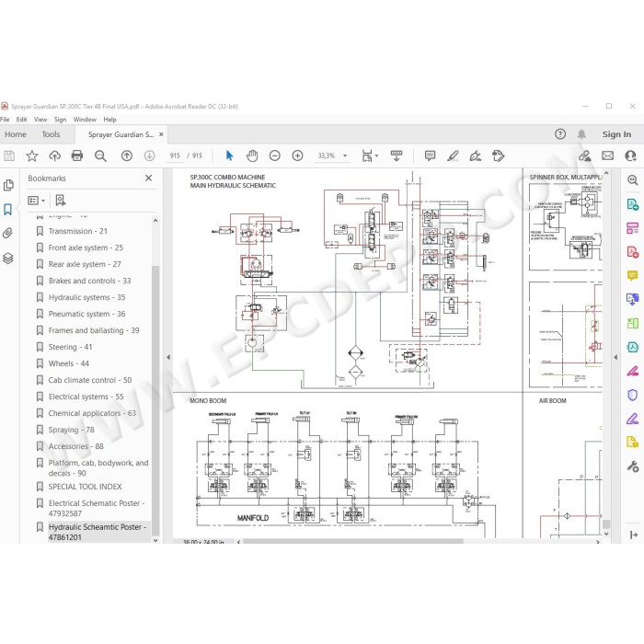Send file by email envelope icon
Image resolution: width=644 pixels, height=644 pixels.
[x=607, y=155]
